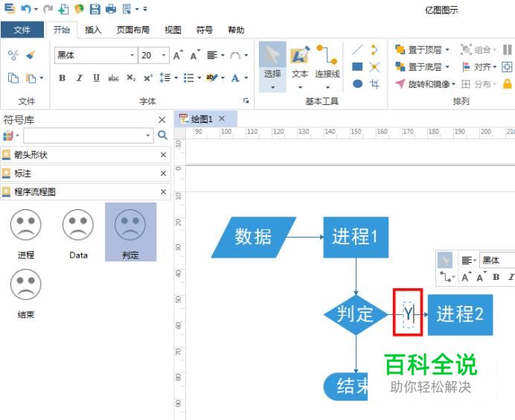Click the 进程1 shape on canvas
This screenshot has height=420, width=515.
point(356,237)
